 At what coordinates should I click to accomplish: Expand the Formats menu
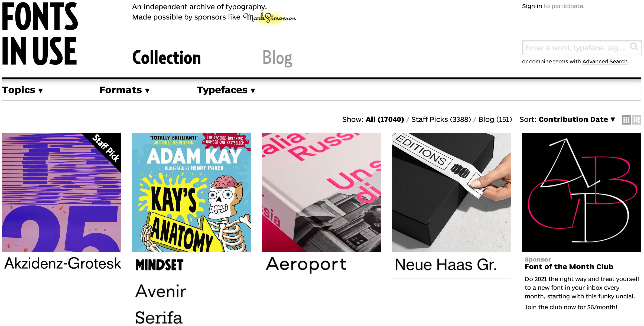point(125,90)
